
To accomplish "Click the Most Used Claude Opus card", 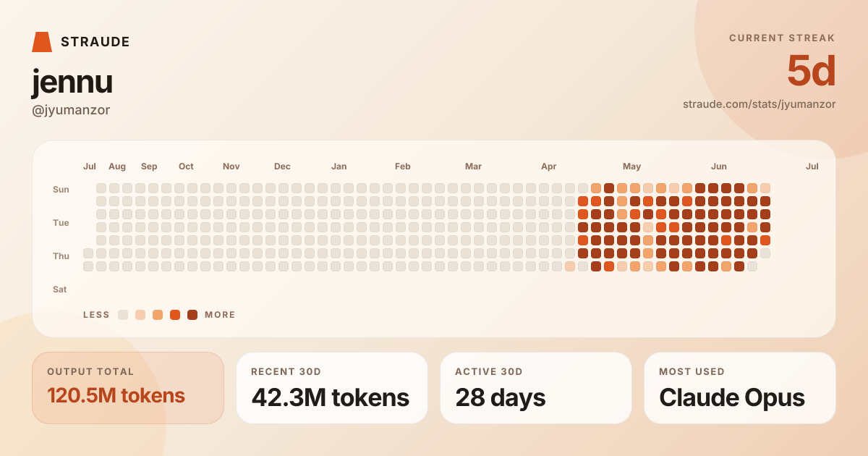I will [x=740, y=388].
